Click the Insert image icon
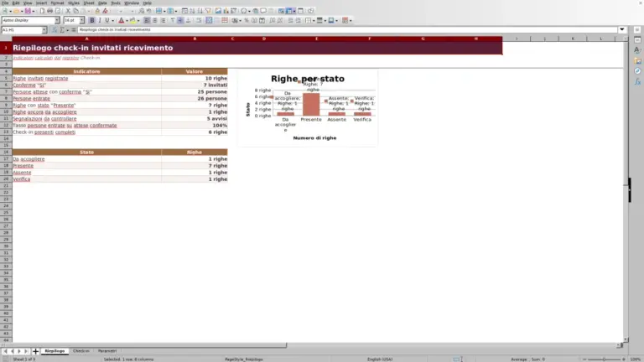The width and height of the screenshot is (644, 362). [218, 11]
